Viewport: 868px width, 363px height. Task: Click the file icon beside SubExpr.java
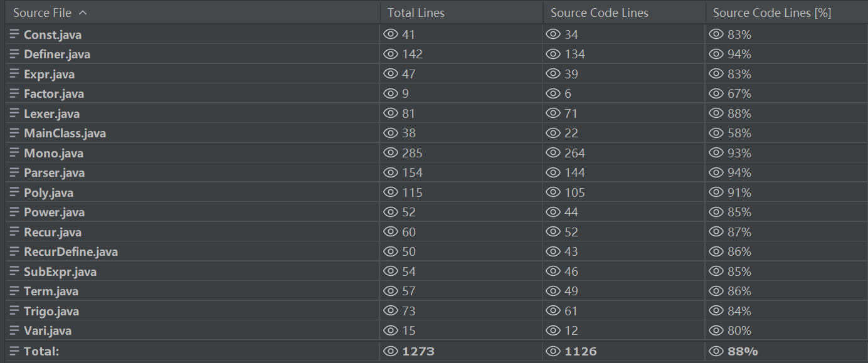coord(13,271)
